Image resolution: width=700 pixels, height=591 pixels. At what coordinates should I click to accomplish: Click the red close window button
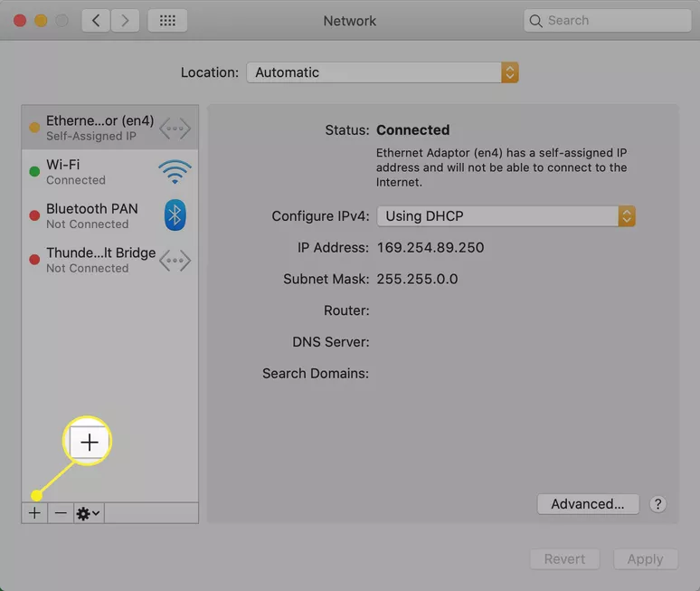tap(20, 21)
